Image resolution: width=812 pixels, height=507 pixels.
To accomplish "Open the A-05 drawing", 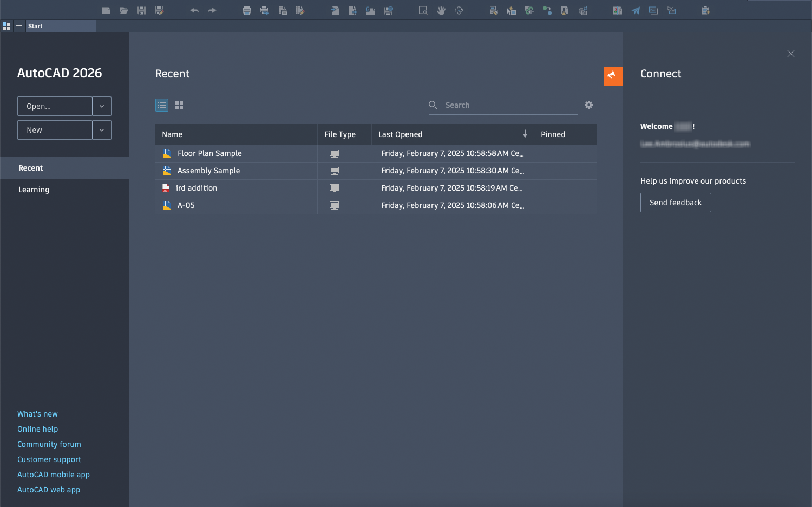I will click(x=186, y=205).
